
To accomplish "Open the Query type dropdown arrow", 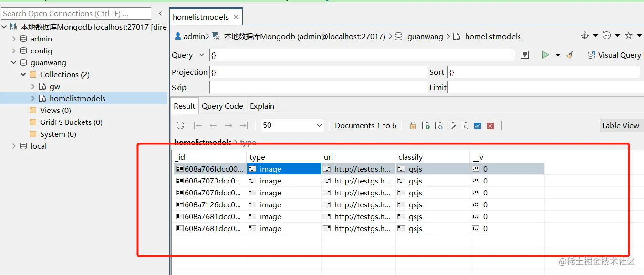I will 202,55.
